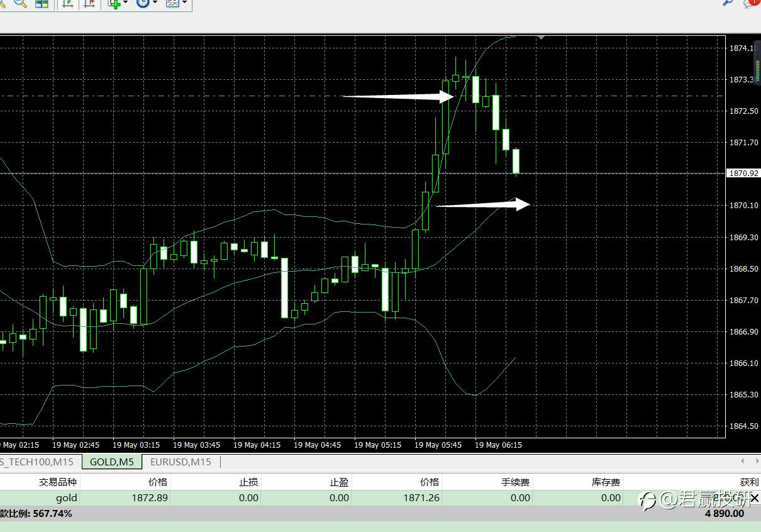Switch to the GOLD,M5 chart tab
This screenshot has height=532, width=761.
click(112, 462)
